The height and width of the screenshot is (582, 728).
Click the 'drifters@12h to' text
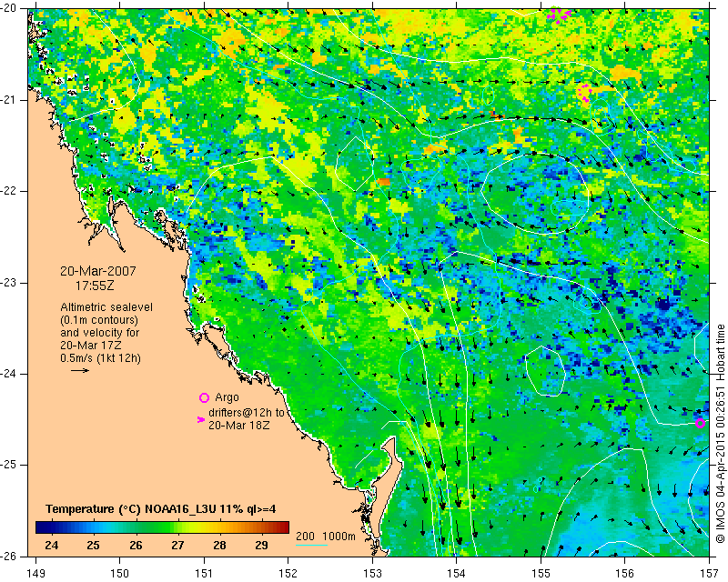246,413
